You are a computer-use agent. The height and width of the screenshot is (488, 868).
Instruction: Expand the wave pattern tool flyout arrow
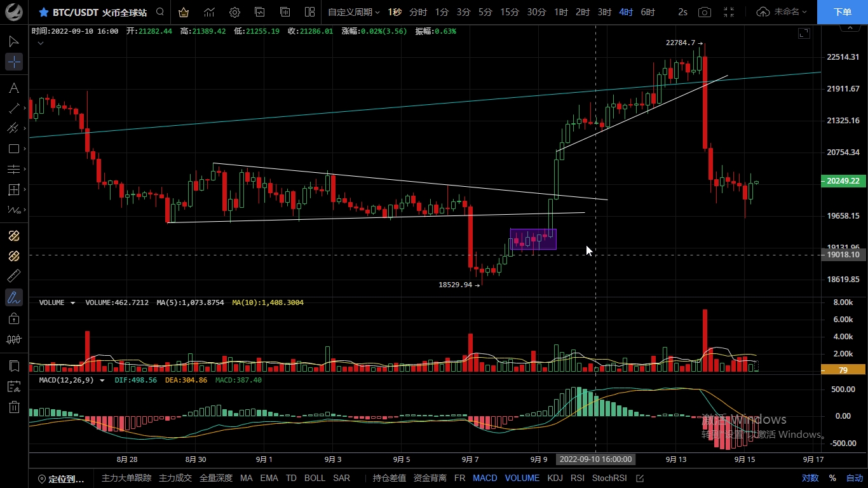coord(25,210)
